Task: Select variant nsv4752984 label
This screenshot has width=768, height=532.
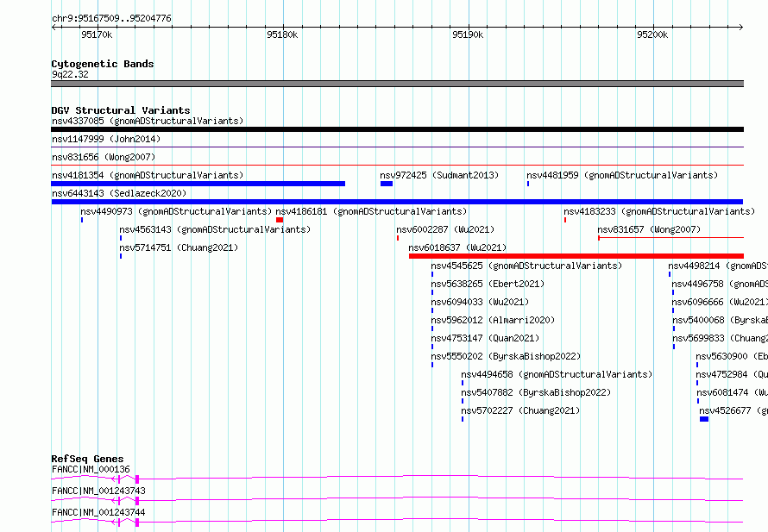Action: coord(732,374)
